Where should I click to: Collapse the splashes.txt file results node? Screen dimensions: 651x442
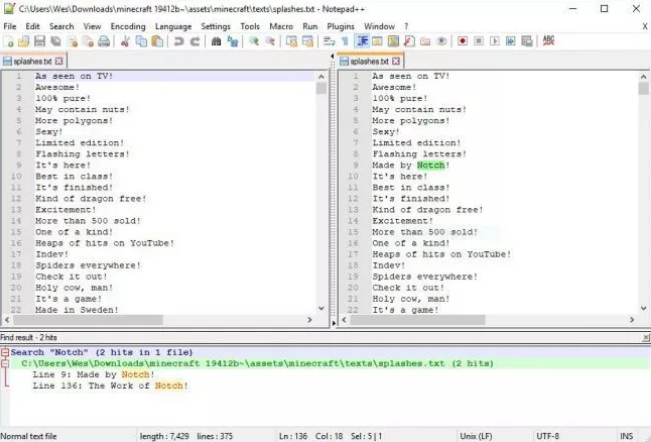(5, 364)
